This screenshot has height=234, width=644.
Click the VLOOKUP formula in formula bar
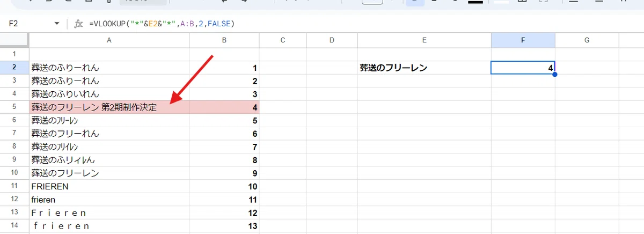pyautogui.click(x=162, y=24)
